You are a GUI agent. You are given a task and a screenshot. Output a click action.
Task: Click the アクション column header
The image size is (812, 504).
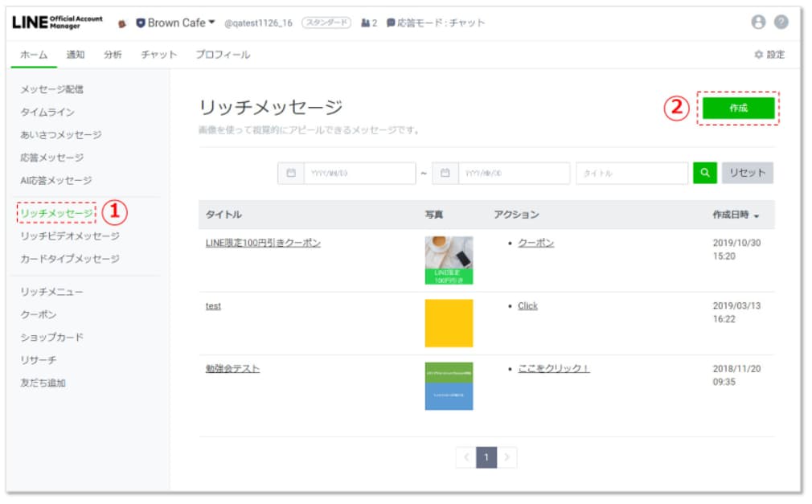pyautogui.click(x=516, y=215)
